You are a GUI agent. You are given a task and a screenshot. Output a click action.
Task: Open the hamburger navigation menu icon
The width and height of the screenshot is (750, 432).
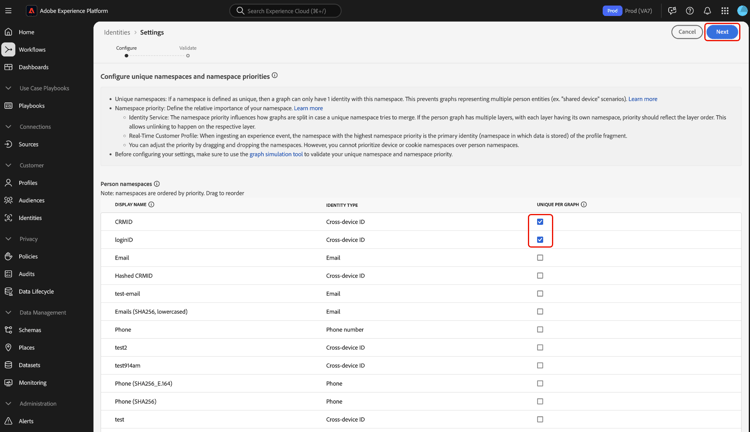[x=9, y=11]
